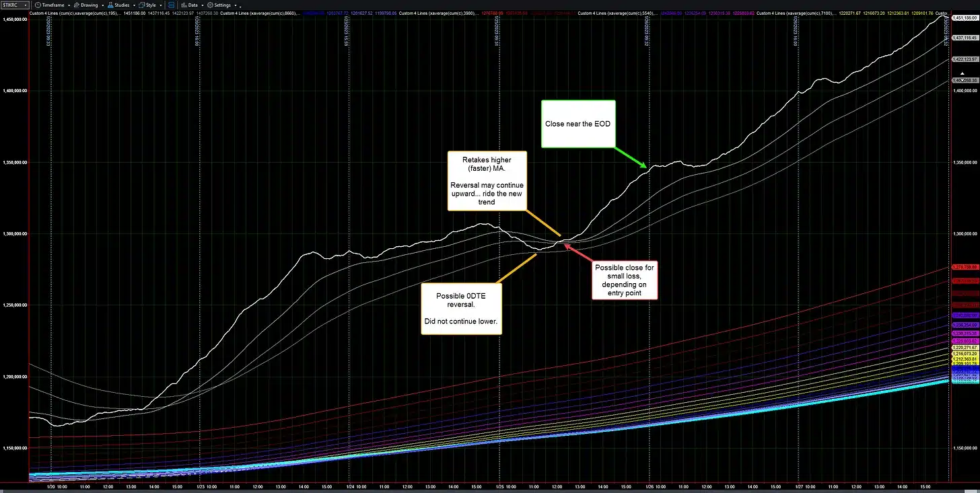
Task: Click study value 1225803.82 in header
Action: 743,13
